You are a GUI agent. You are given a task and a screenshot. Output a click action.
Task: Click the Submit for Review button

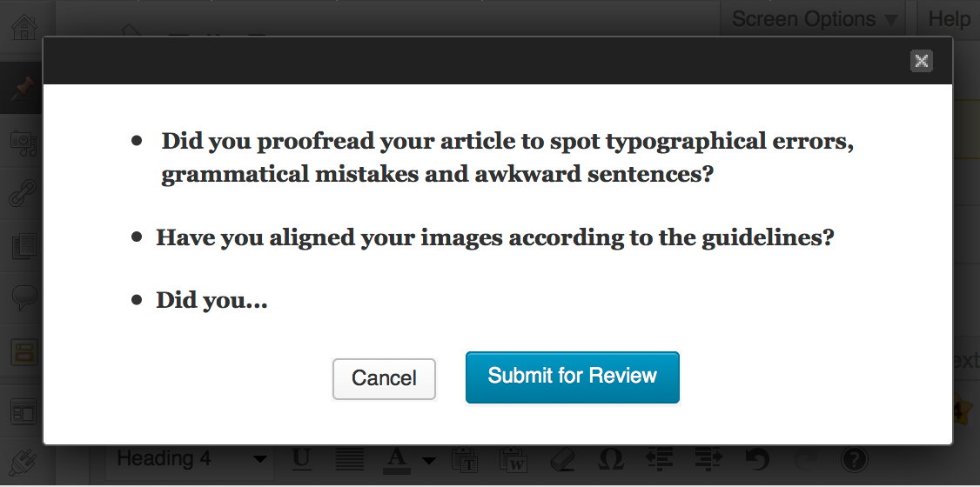coord(572,377)
